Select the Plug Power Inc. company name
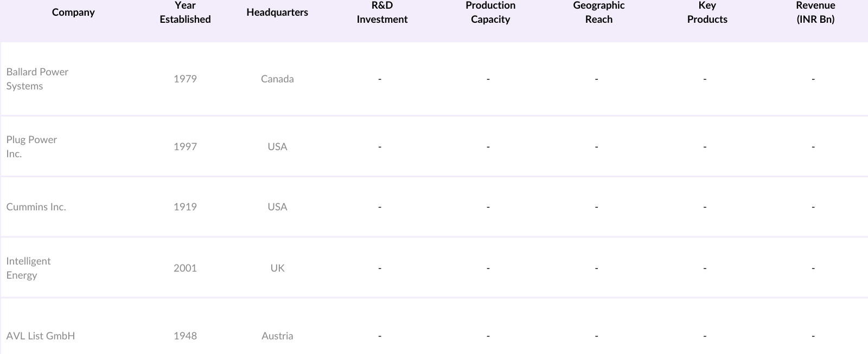 [x=31, y=147]
